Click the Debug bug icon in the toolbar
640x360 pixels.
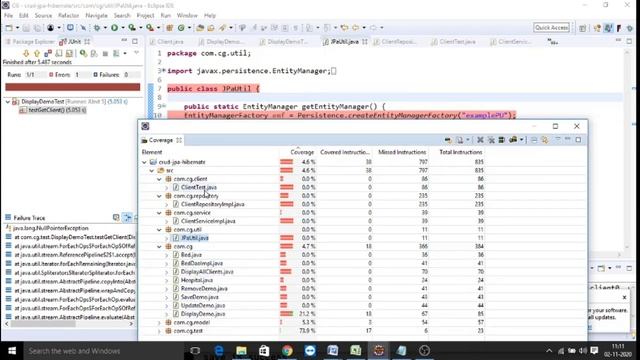tap(97, 28)
